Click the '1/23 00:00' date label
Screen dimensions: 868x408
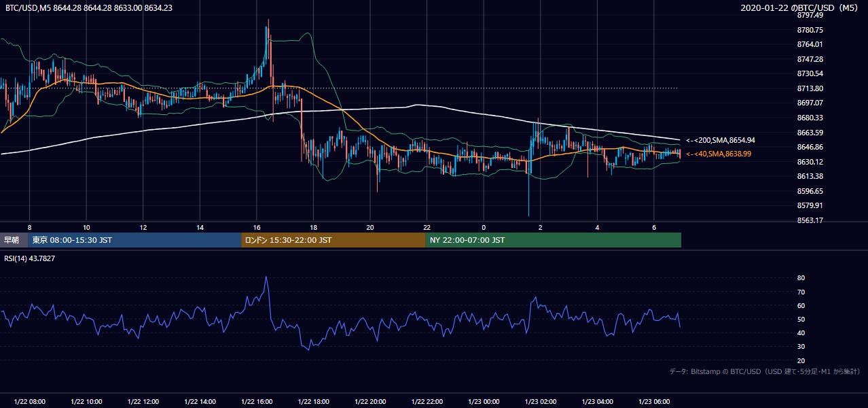click(484, 402)
